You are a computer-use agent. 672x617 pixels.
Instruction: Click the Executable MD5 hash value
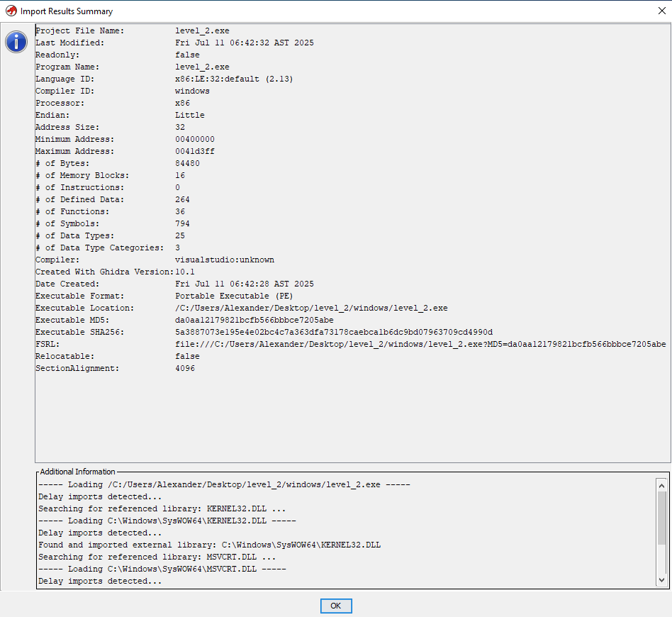[x=254, y=320]
